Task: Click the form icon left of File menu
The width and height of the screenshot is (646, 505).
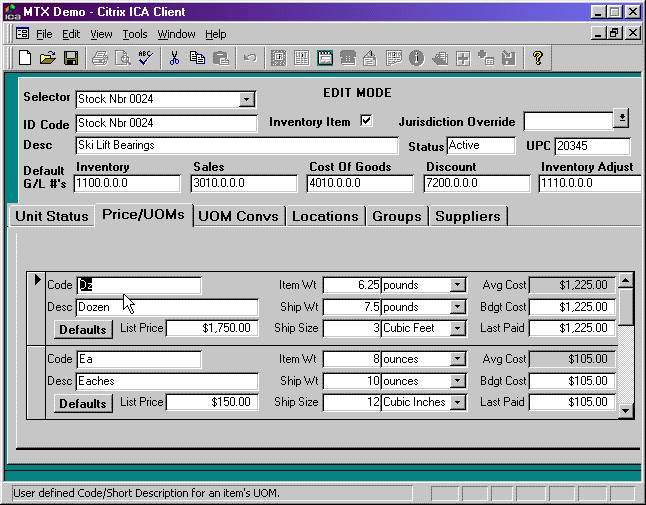Action: pyautogui.click(x=22, y=33)
